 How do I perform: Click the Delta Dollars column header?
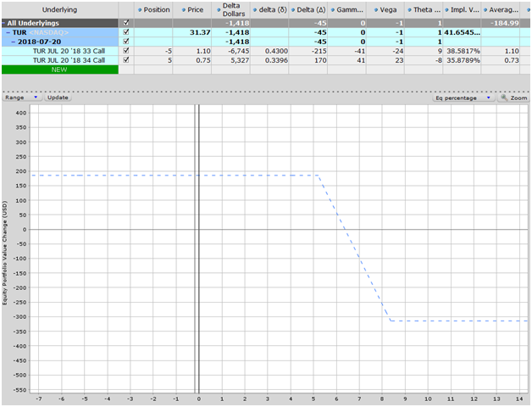click(230, 9)
